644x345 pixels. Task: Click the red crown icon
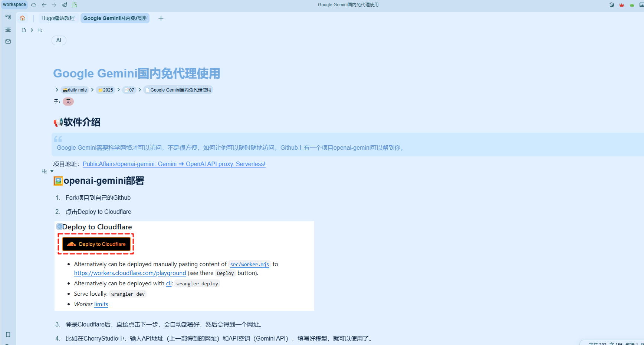click(622, 5)
